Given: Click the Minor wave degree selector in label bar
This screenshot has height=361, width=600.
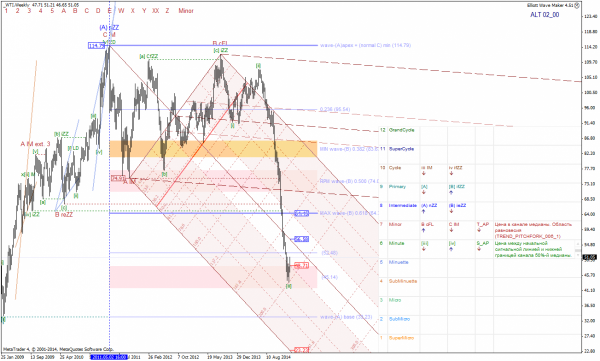Looking at the screenshot, I should (x=186, y=11).
